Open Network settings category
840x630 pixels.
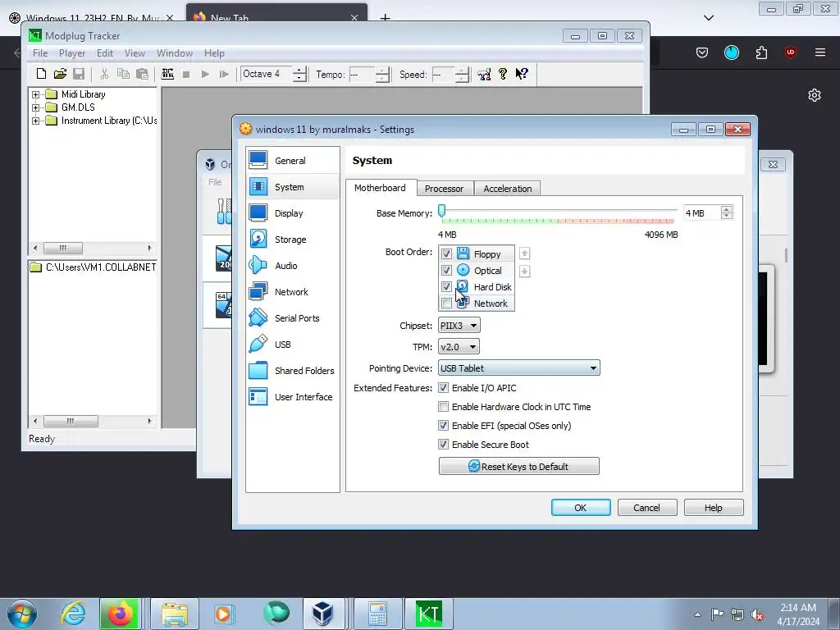coord(293,292)
